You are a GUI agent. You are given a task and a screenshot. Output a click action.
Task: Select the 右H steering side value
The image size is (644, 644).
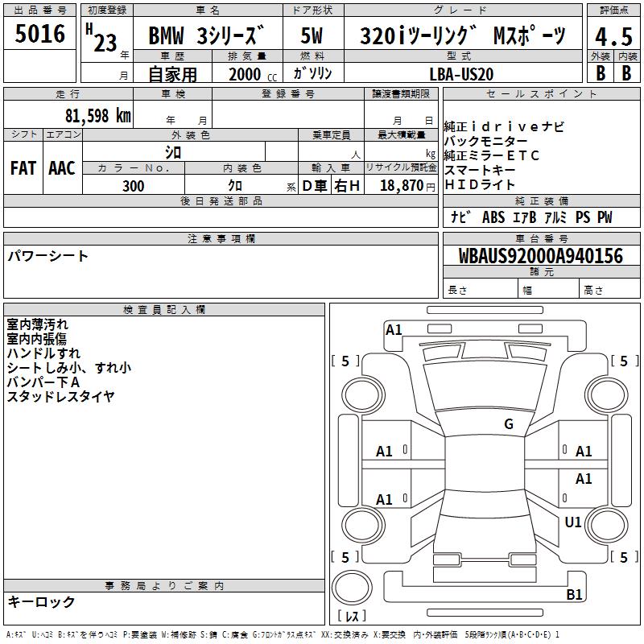(x=347, y=186)
